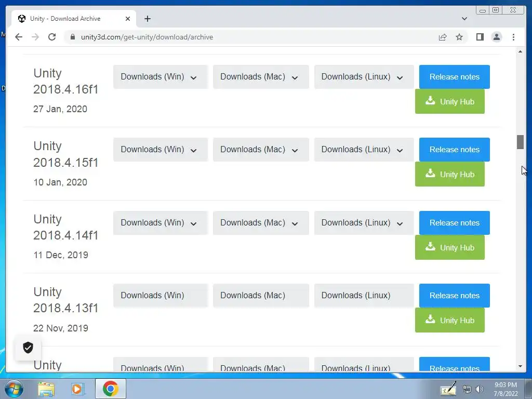Select Chrome in the taskbar
This screenshot has height=399, width=532.
point(111,389)
